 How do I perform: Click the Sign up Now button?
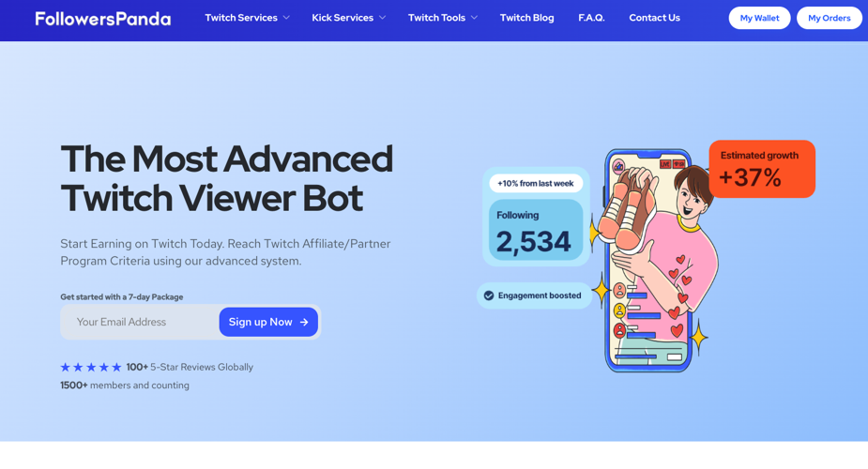(268, 322)
